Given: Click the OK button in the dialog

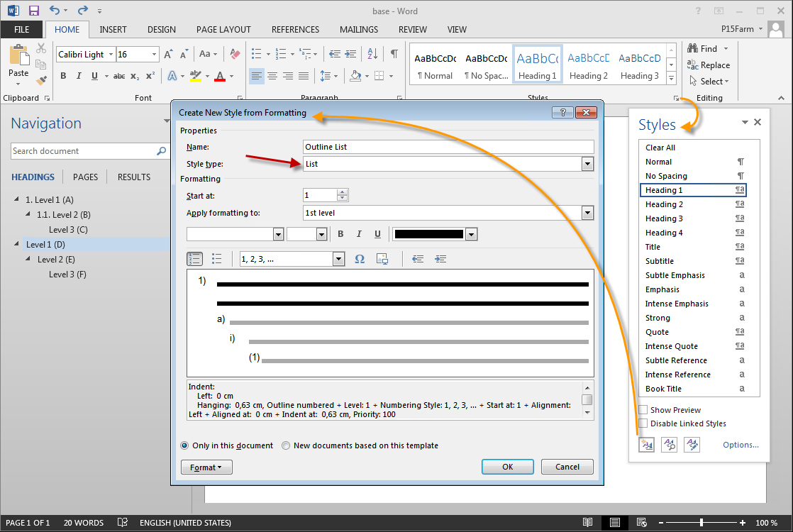Looking at the screenshot, I should pyautogui.click(x=507, y=466).
